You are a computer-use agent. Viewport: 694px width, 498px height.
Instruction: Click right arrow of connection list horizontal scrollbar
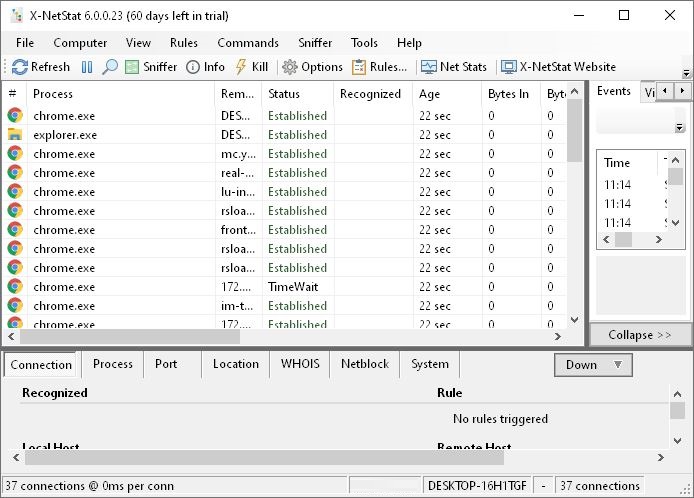[558, 336]
